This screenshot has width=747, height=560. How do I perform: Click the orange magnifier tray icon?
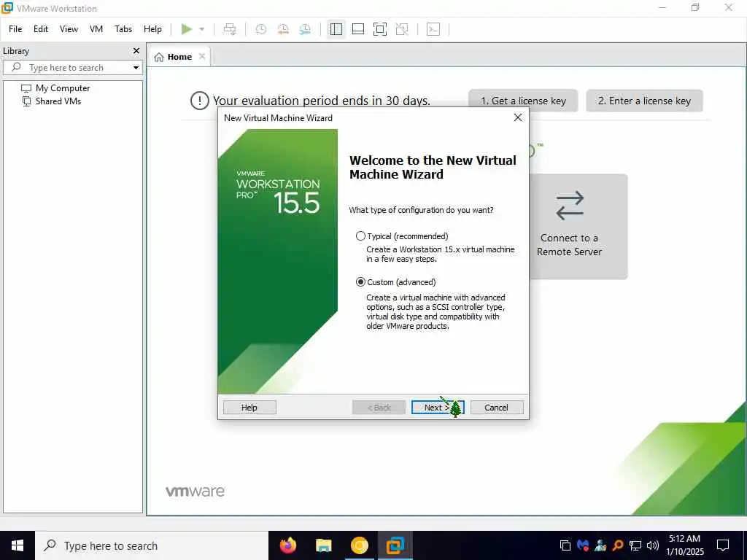(618, 545)
